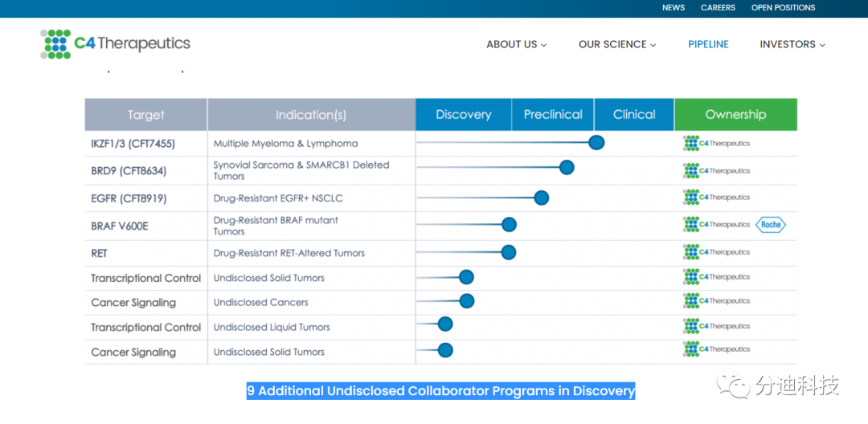Click the Ownership column header
868x424 pixels.
coord(735,114)
